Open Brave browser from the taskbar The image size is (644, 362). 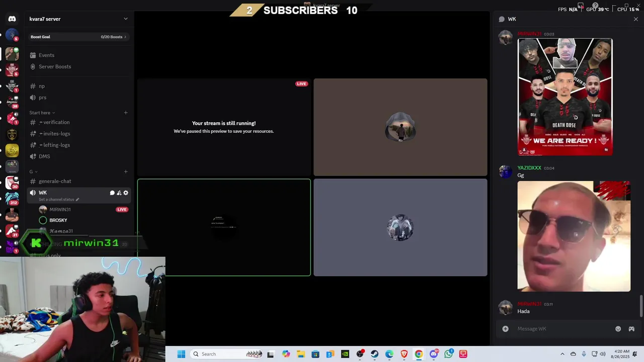coord(404,354)
